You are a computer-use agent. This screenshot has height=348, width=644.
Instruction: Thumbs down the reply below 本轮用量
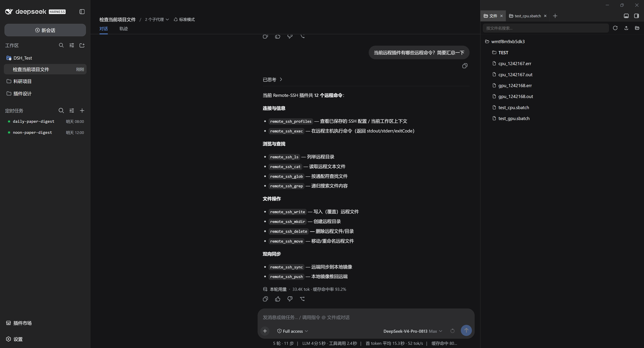290,299
